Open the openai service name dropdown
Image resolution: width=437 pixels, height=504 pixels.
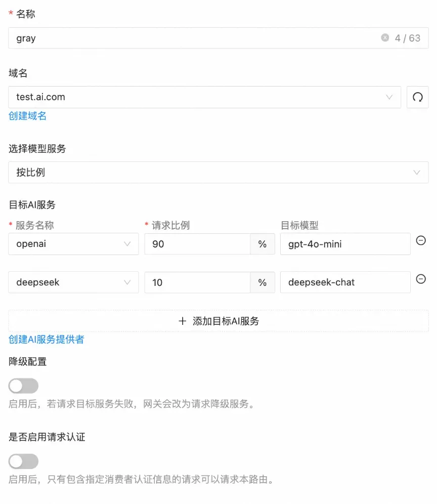tap(73, 244)
